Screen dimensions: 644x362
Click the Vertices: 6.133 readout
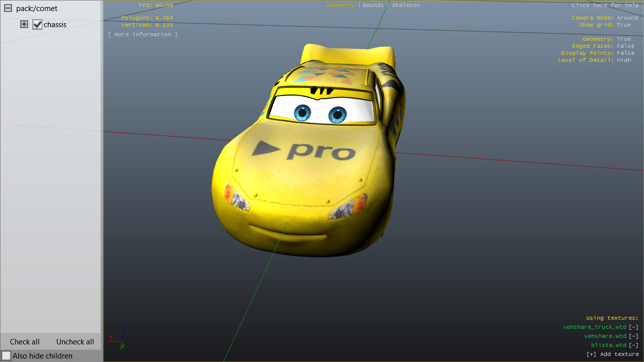click(x=147, y=25)
